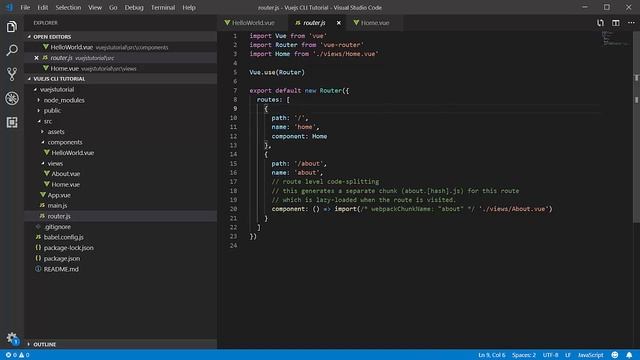Viewport: 640px width, 360px height.
Task: Open the File menu
Action: click(x=25, y=7)
